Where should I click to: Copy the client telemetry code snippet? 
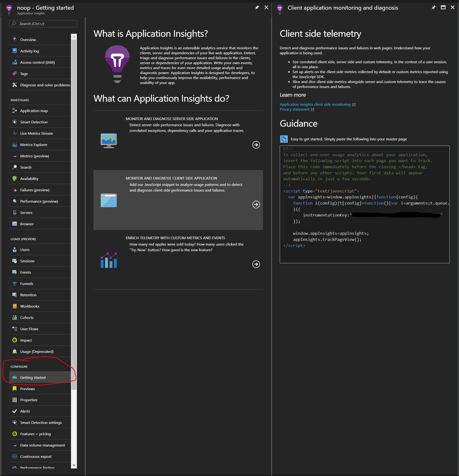point(284,139)
